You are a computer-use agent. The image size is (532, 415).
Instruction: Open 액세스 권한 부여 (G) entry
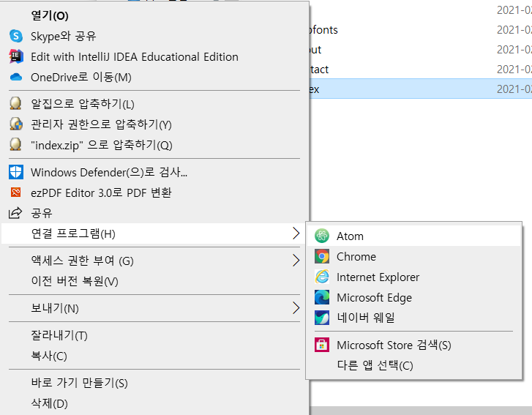point(154,261)
